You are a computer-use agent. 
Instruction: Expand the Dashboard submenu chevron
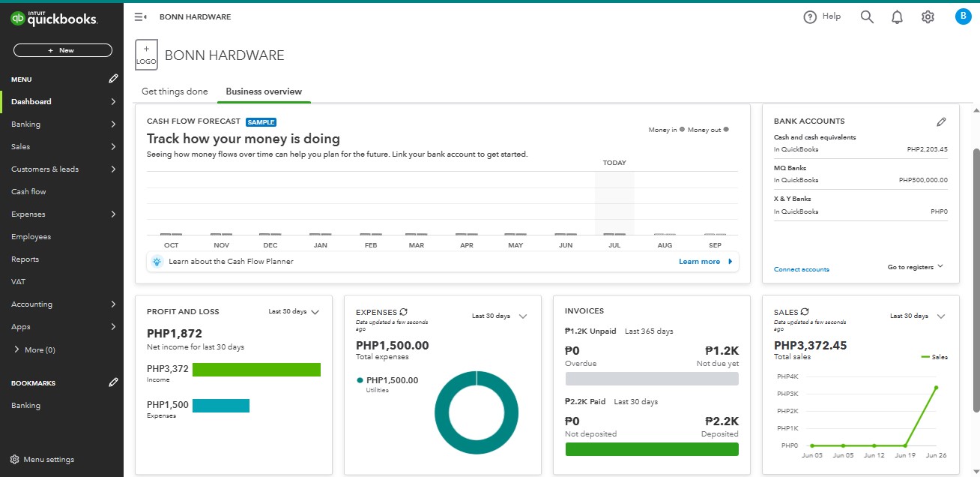coord(113,102)
